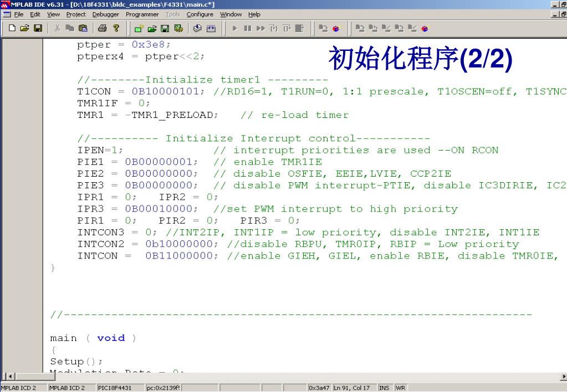Viewport: 567px width, 392px height.
Task: Print the file with the printer icon
Action: (x=103, y=28)
